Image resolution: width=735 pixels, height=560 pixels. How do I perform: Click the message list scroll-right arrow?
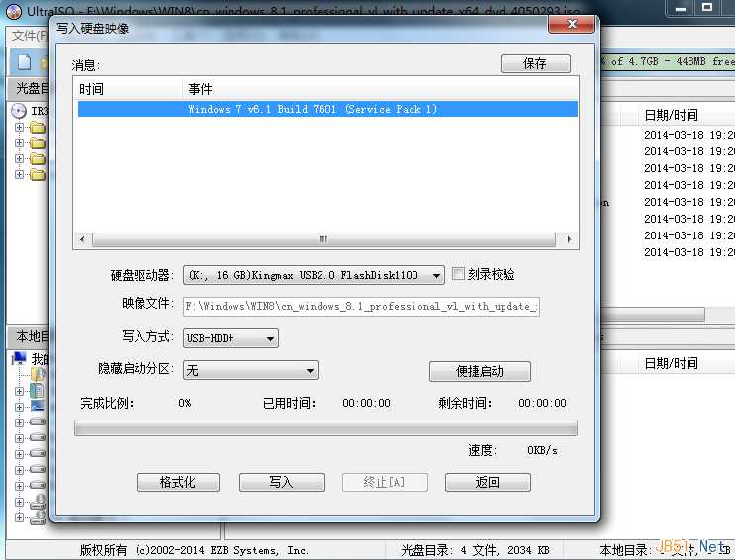[569, 239]
